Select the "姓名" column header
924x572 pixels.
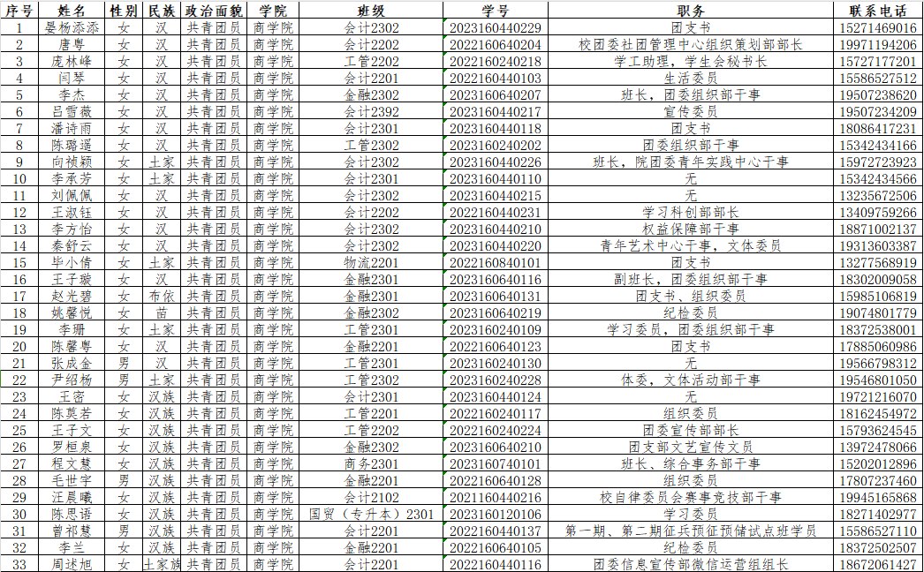click(72, 11)
